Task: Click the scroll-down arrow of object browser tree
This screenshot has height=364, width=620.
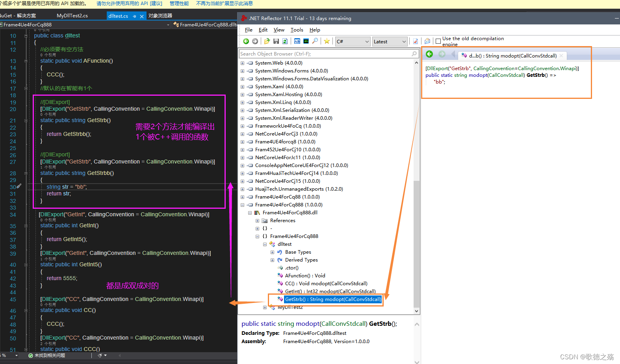Action: 416,311
